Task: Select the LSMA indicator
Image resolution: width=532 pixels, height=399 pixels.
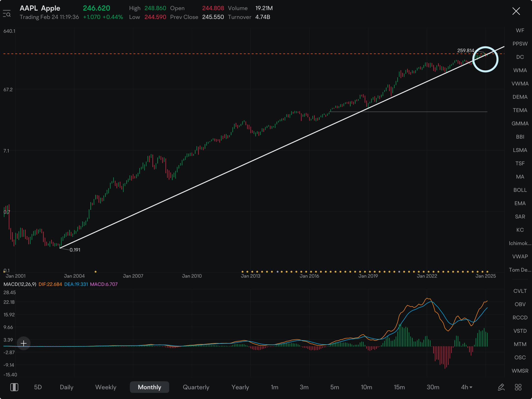Action: tap(520, 150)
